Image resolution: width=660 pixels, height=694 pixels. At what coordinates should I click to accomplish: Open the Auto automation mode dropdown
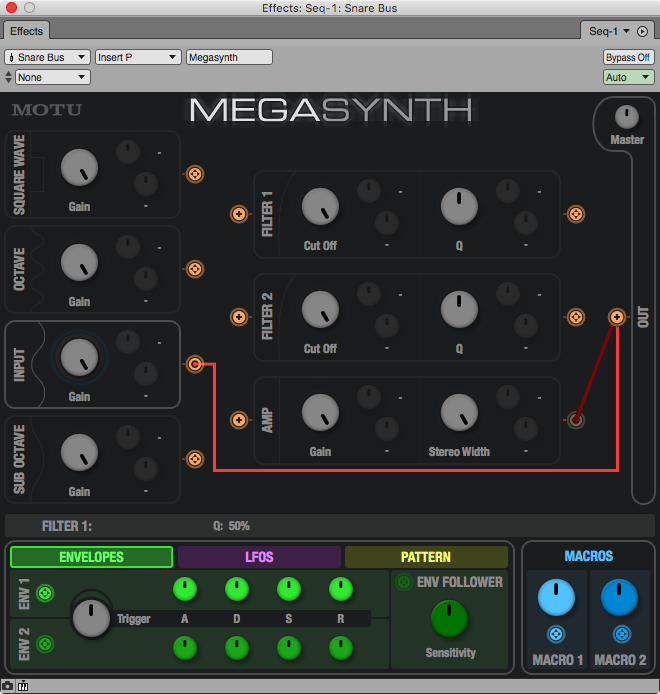(629, 77)
